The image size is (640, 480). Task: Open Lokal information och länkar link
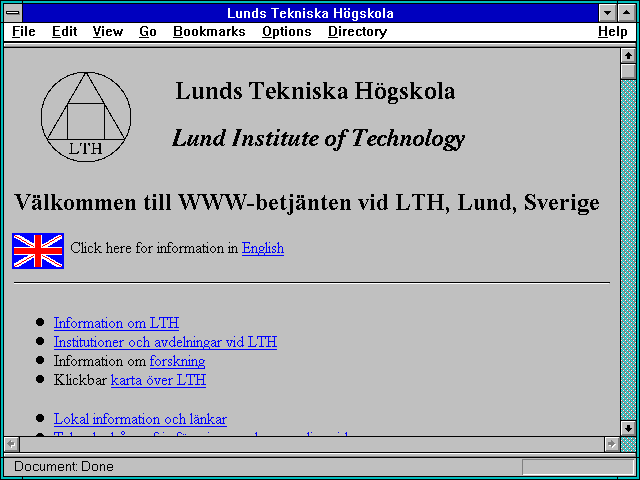[140, 419]
